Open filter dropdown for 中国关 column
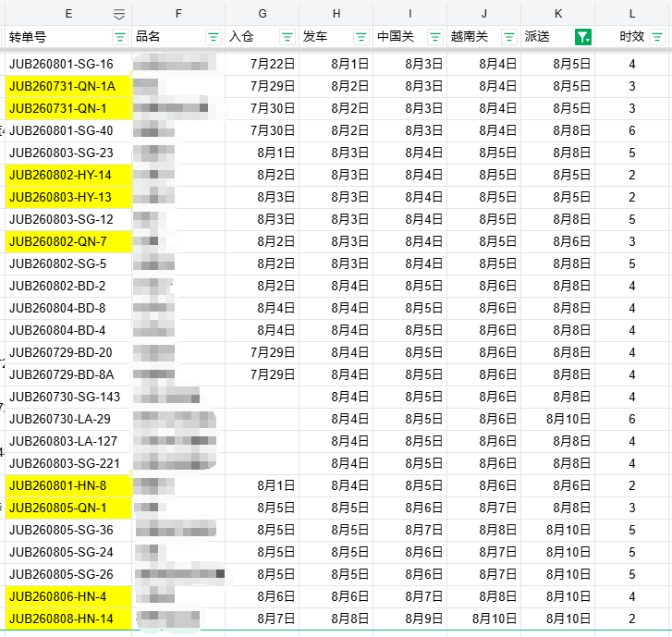 pos(435,37)
